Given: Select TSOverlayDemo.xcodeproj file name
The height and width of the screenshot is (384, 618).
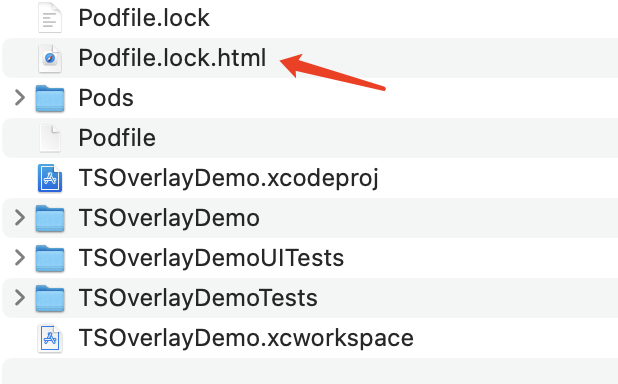Looking at the screenshot, I should (229, 178).
